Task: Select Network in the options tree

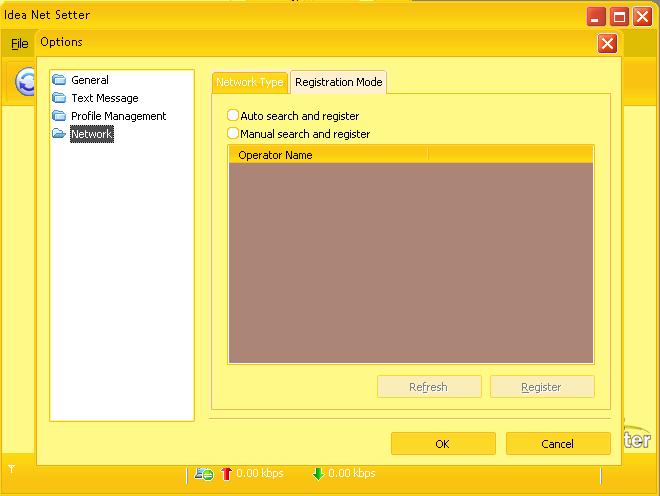Action: [x=92, y=134]
